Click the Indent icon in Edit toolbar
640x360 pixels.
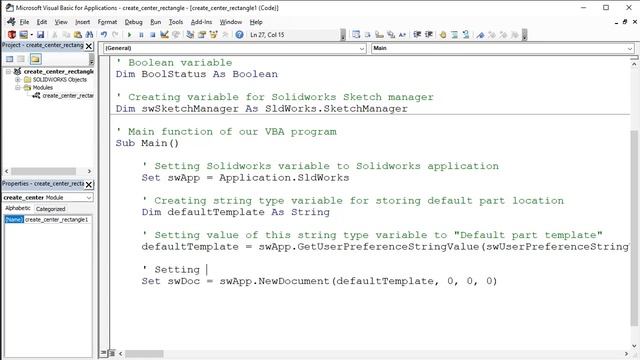417,35
